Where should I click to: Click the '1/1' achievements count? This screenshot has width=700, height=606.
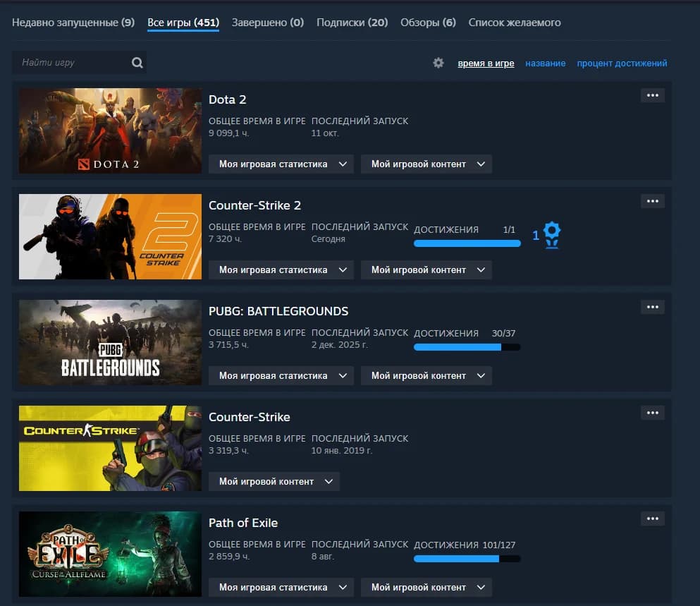[x=509, y=230]
